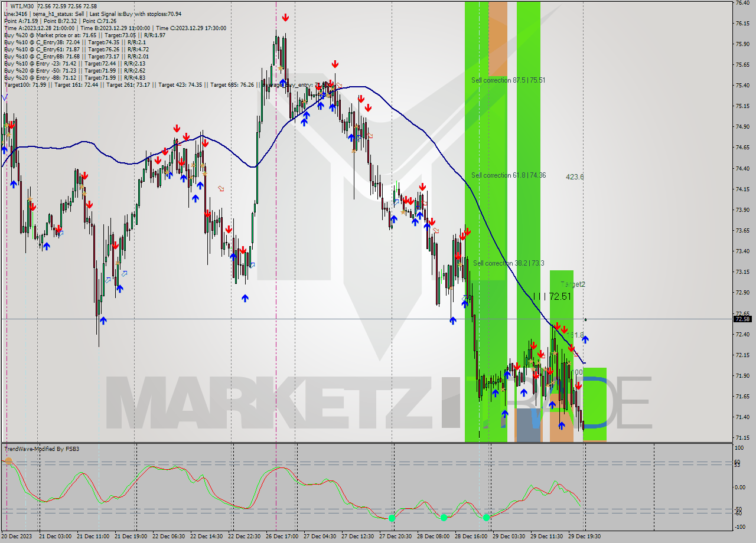
Task: Click the orange dot at the indicator's top-left
Action: (8, 460)
